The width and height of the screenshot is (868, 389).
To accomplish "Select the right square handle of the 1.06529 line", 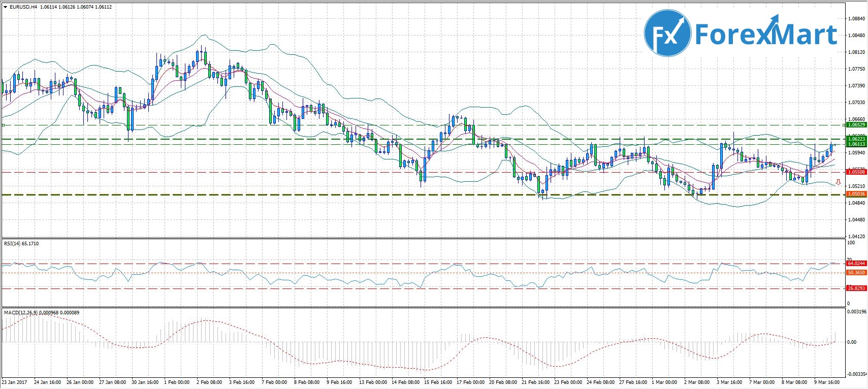I will coord(844,125).
